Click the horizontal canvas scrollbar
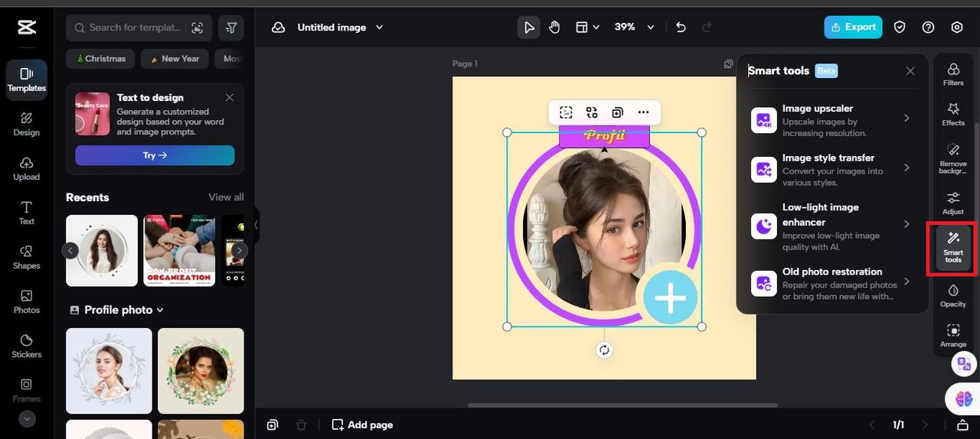The image size is (980, 439). coord(622,405)
